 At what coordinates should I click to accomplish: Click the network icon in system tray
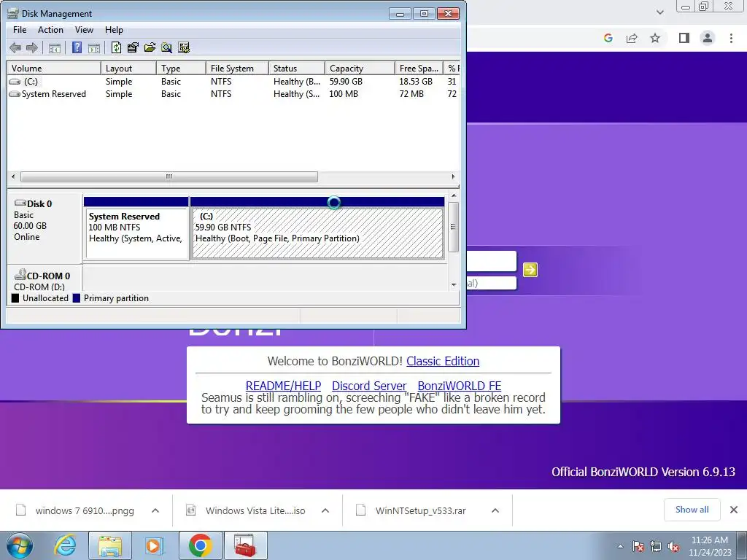(656, 547)
